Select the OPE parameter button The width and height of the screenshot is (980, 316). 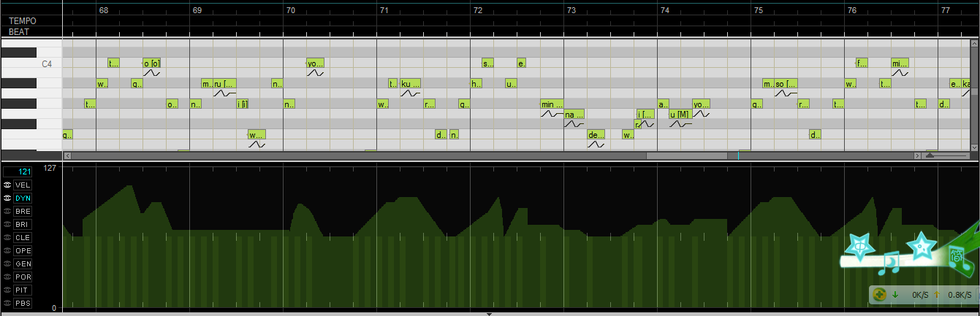point(23,251)
